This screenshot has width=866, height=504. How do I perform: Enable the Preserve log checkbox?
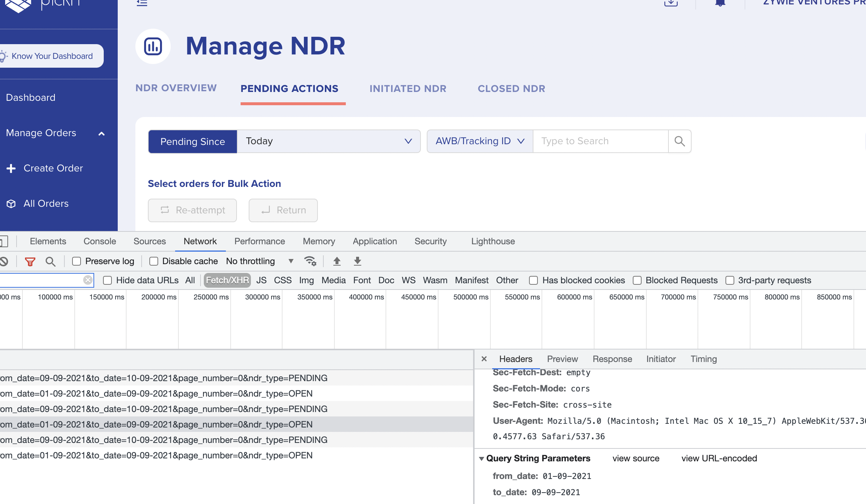[x=77, y=261]
